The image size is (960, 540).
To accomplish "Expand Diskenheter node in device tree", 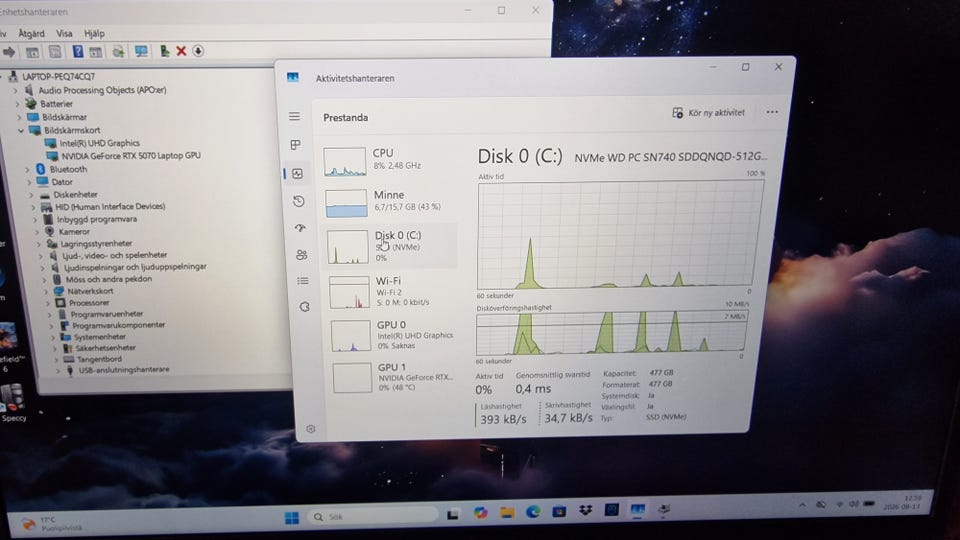I will tap(31, 195).
